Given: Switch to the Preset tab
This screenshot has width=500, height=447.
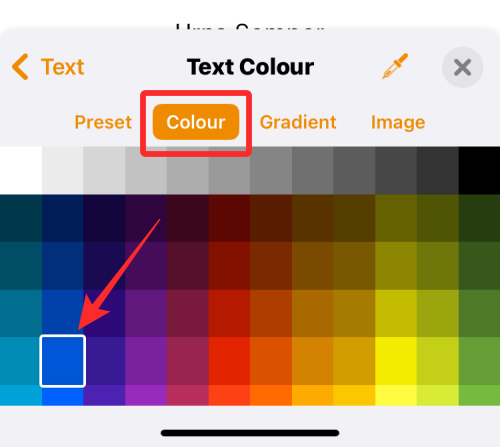Looking at the screenshot, I should pyautogui.click(x=103, y=122).
